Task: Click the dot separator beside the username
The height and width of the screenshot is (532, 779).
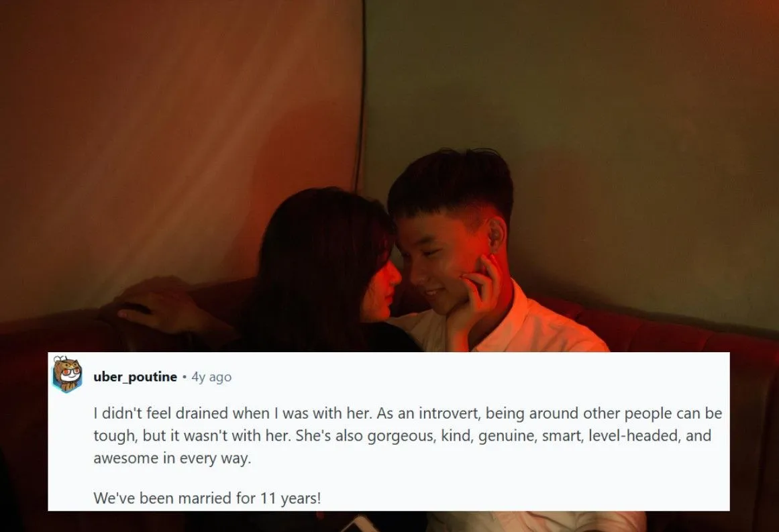Action: (185, 378)
